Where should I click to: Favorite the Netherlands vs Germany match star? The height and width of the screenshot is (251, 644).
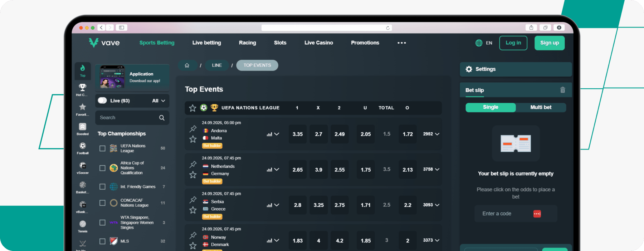[193, 174]
